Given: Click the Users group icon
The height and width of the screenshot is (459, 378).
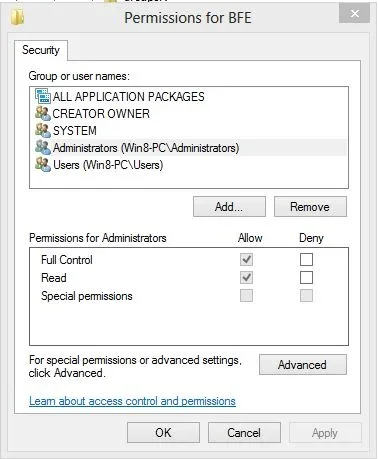Looking at the screenshot, I should coord(43,164).
